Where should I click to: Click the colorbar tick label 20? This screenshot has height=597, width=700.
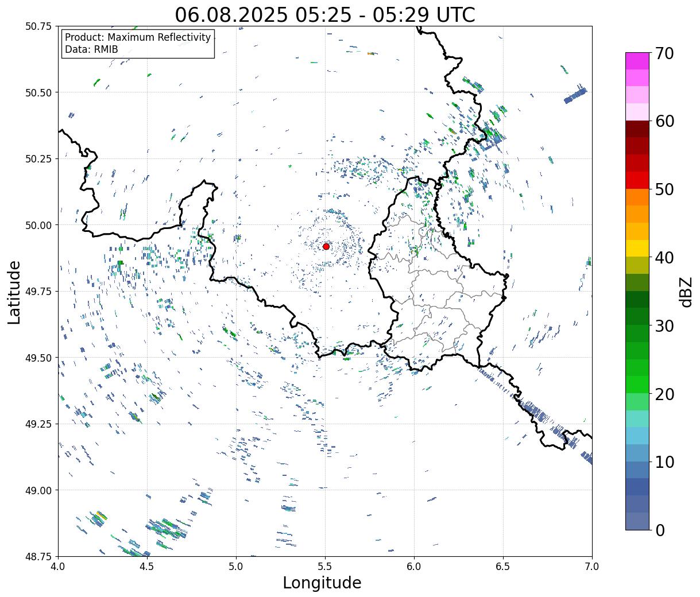664,394
